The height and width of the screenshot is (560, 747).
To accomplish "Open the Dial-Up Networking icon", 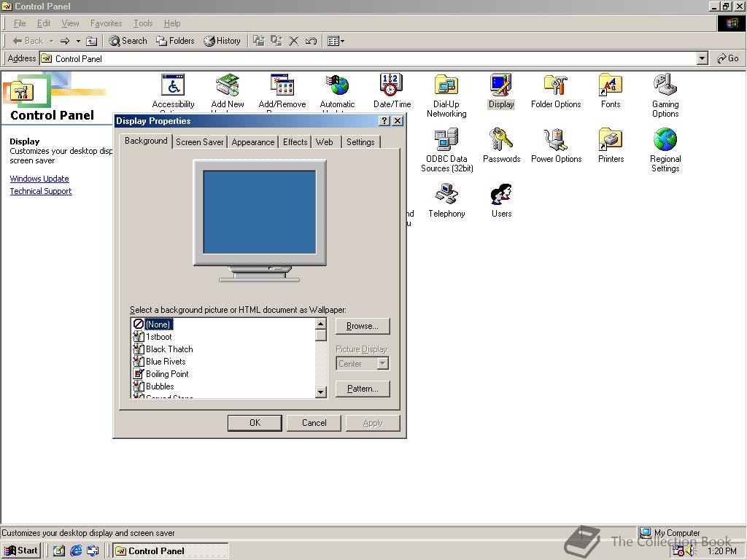I will [x=446, y=86].
